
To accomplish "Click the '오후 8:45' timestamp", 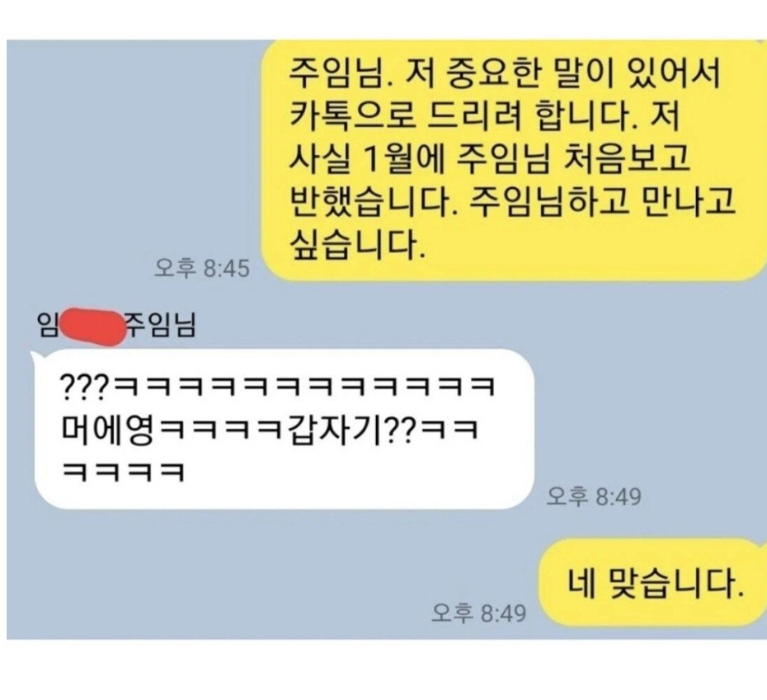I will [x=201, y=268].
